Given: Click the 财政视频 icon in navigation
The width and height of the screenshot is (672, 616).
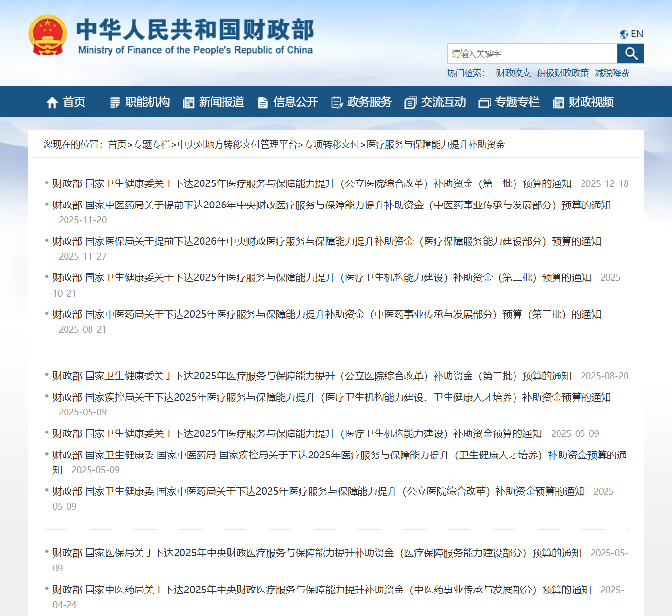Looking at the screenshot, I should pyautogui.click(x=558, y=102).
